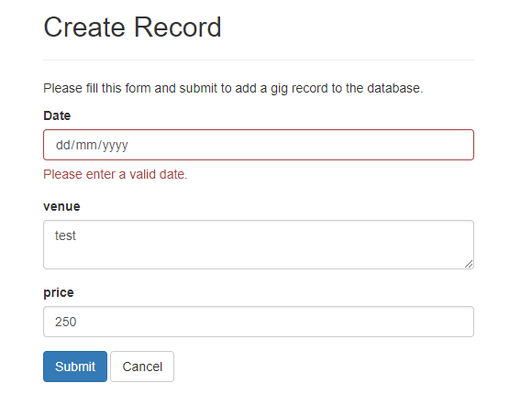Focus the price input field

click(259, 322)
